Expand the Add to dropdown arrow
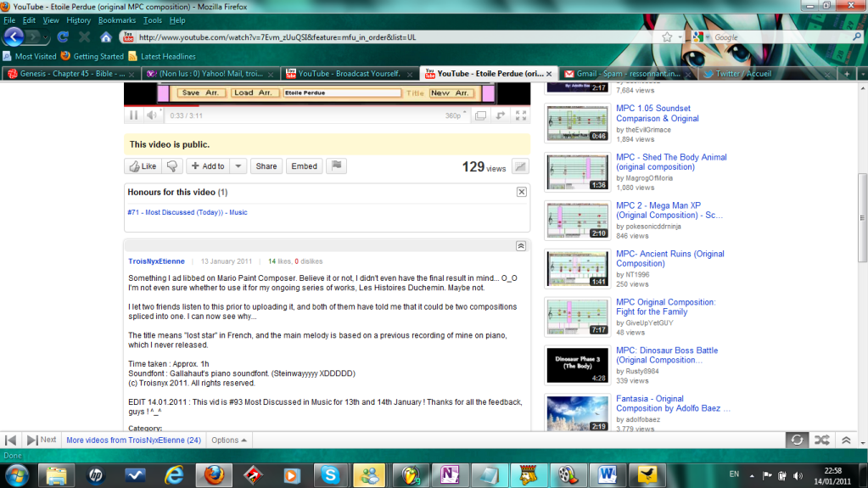The width and height of the screenshot is (868, 488). click(x=238, y=166)
